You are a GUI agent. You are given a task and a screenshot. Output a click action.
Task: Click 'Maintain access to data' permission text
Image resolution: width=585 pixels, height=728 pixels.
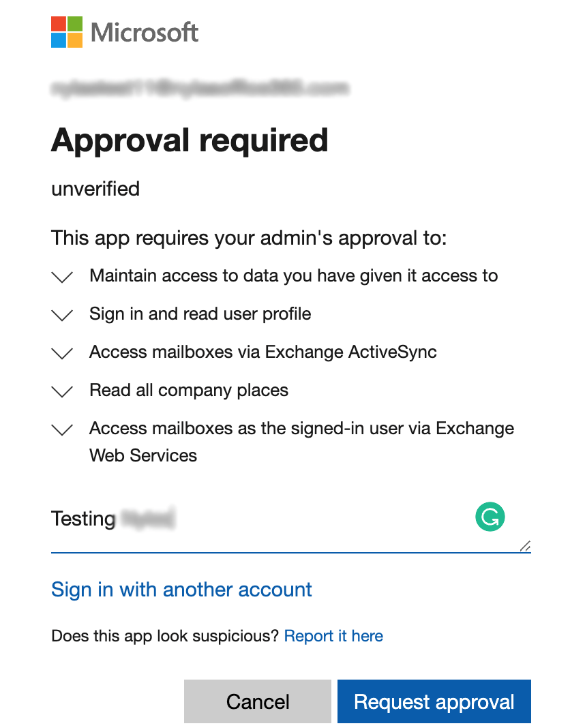pyautogui.click(x=293, y=276)
